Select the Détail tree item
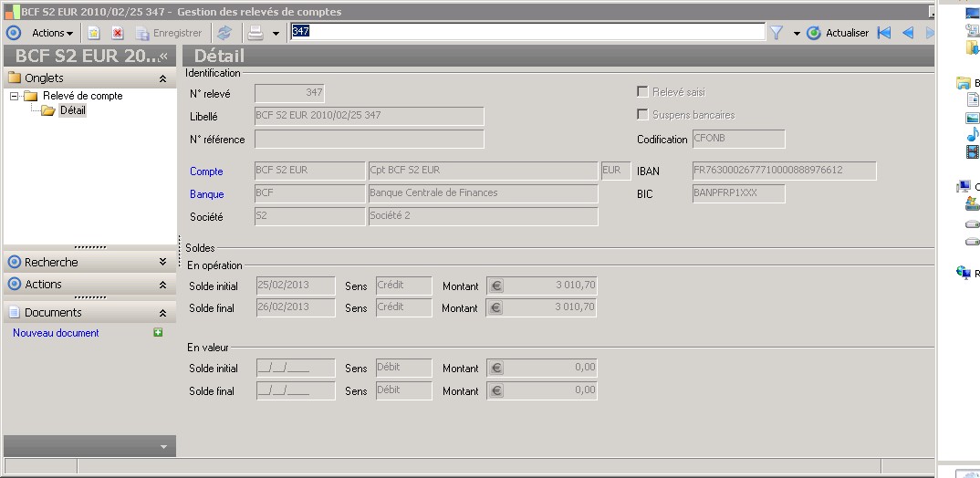Viewport: 980px width, 478px height. click(72, 110)
